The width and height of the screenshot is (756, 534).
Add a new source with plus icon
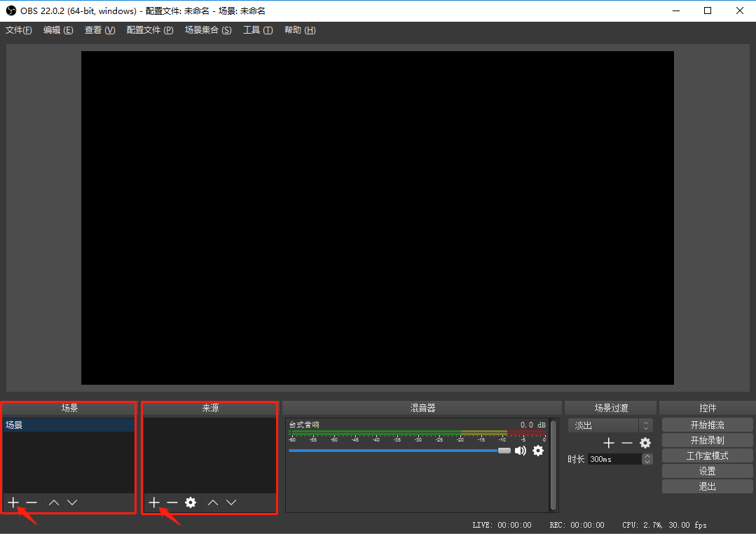click(x=154, y=502)
